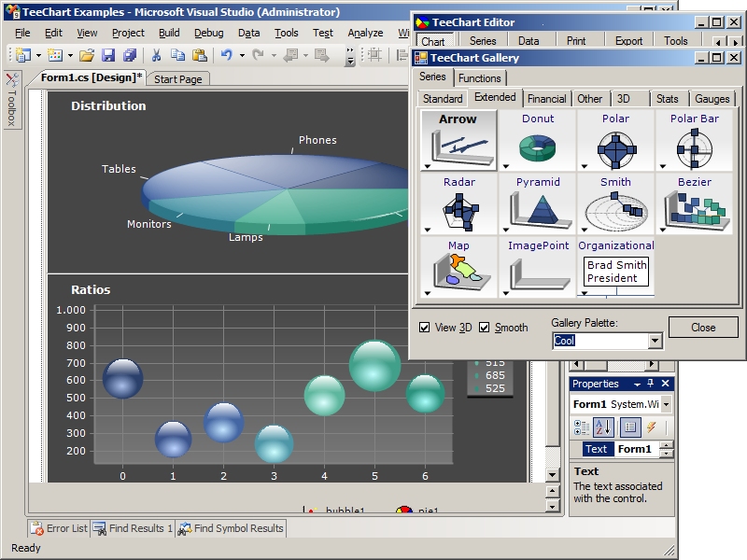
Task: Undo last action with Undo icon
Action: [226, 55]
